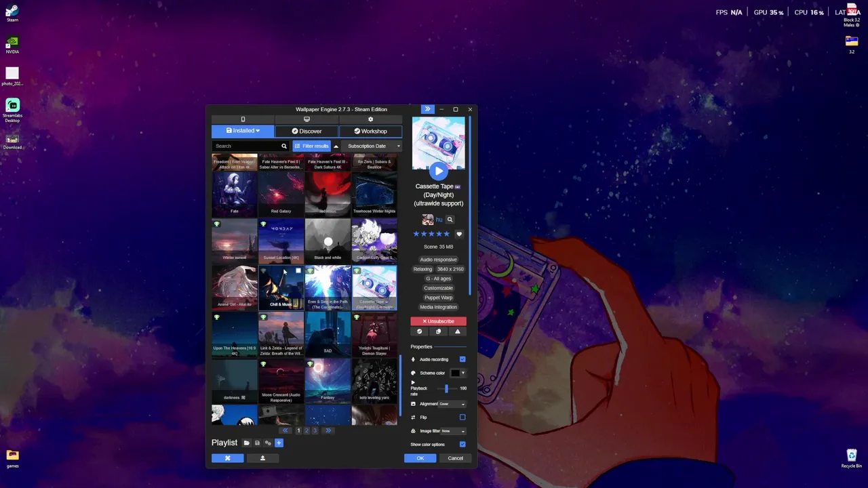
Task: Switch to the Workshop tab
Action: 370,131
